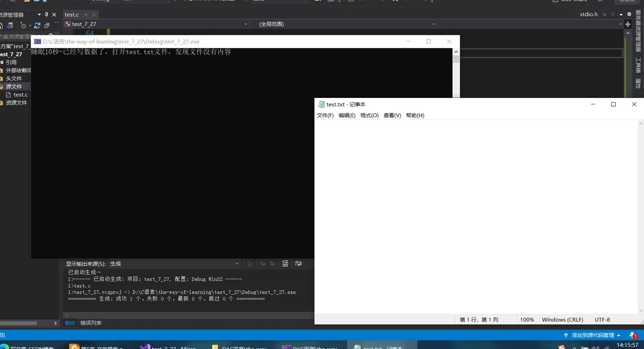Close the stdio.h preview tab
644x349 pixels.
(x=613, y=15)
